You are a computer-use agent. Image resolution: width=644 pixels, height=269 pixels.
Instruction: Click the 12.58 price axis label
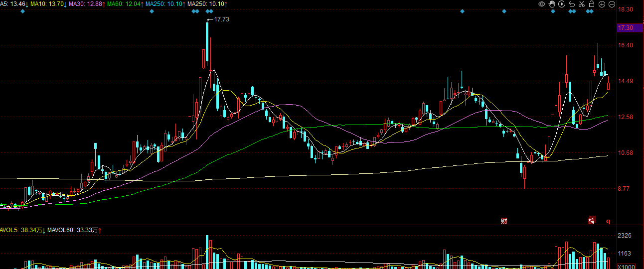[x=625, y=117]
